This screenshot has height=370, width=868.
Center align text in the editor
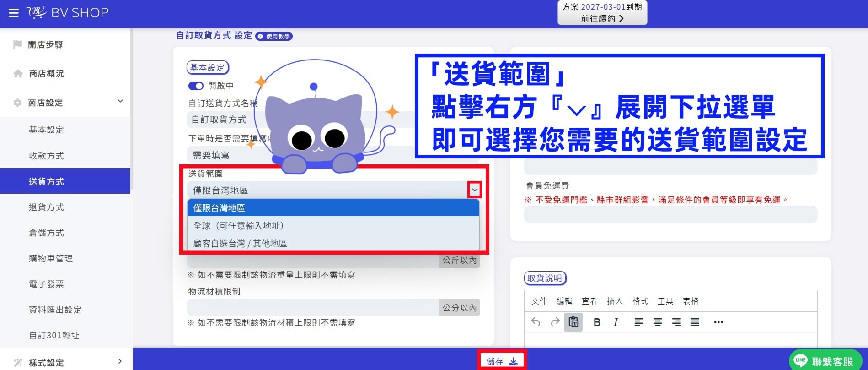pos(658,322)
